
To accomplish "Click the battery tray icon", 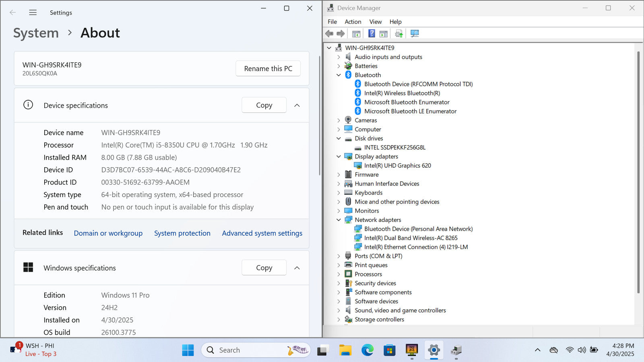I will coord(594,350).
